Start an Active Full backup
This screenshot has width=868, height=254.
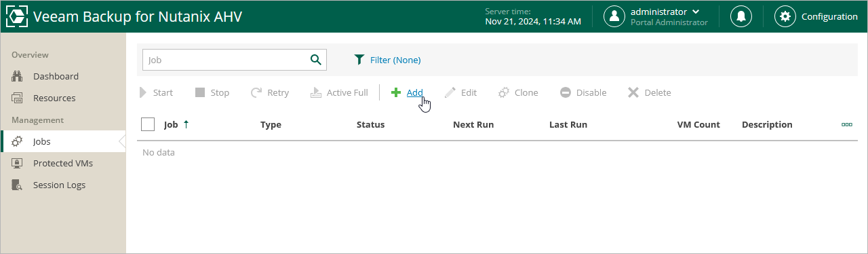(x=339, y=92)
